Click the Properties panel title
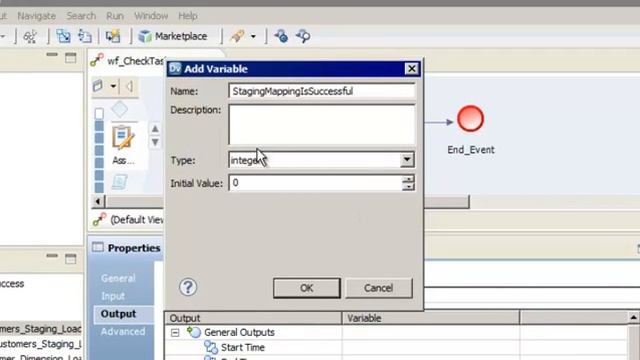Viewport: 640px width, 360px height. [134, 248]
